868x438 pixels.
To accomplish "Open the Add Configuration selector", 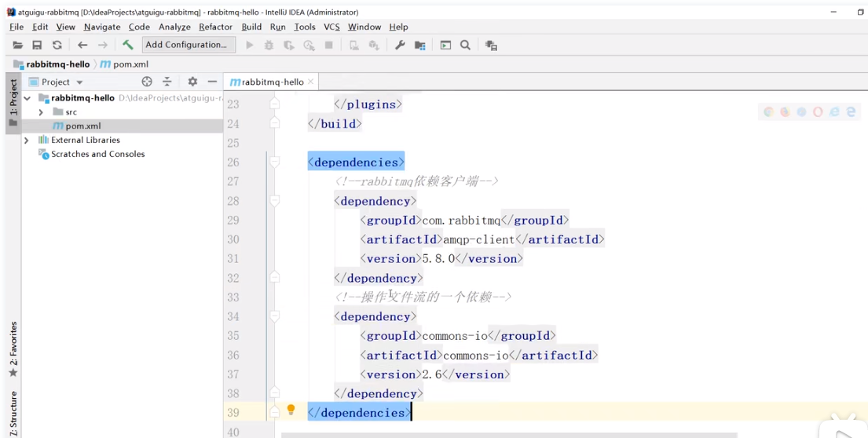I will (x=189, y=45).
